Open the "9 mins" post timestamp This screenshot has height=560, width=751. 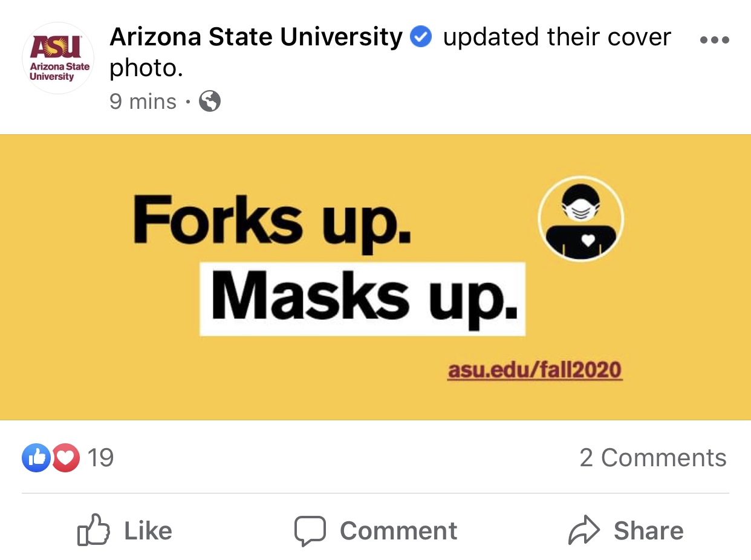pyautogui.click(x=143, y=102)
